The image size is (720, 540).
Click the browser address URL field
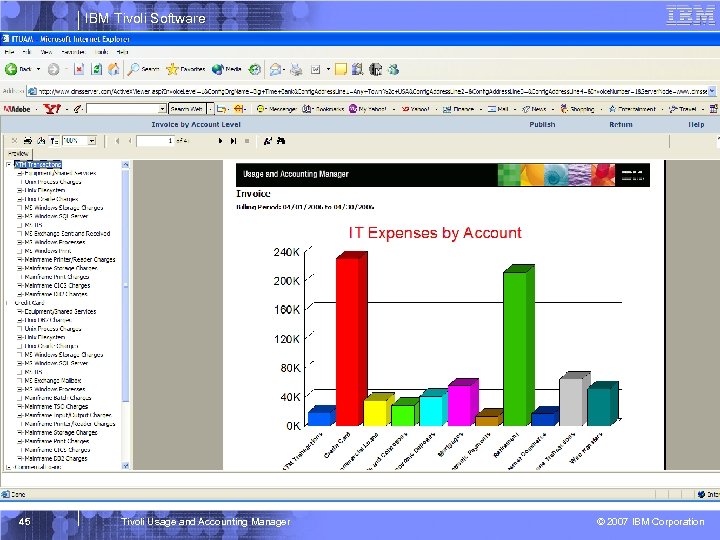pos(372,91)
